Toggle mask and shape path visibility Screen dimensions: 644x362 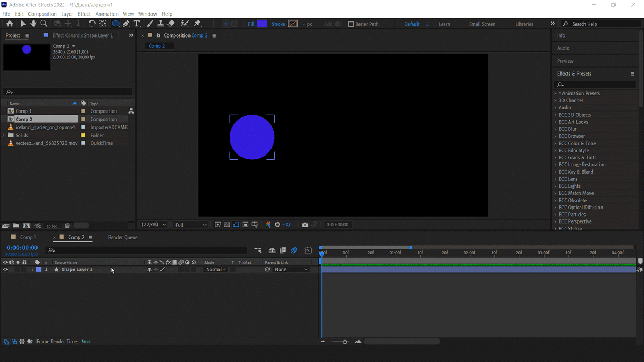[236, 225]
